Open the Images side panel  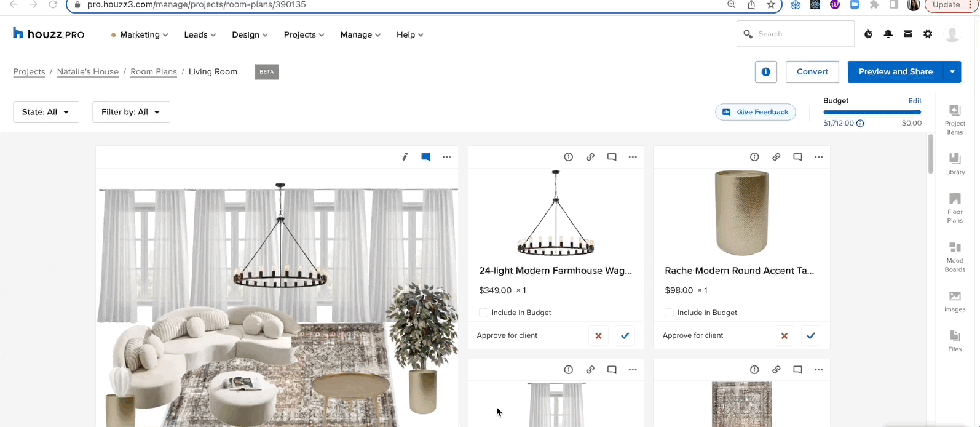point(955,301)
